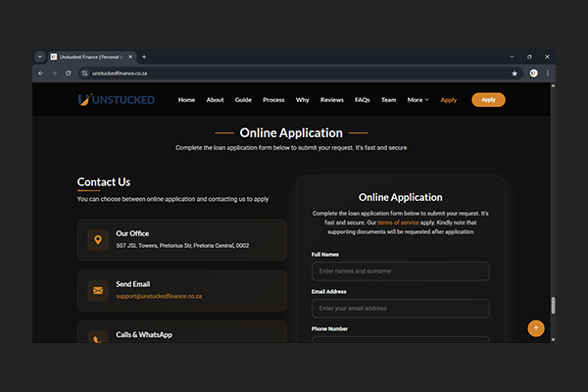The image size is (588, 392).
Task: Click the office location pin icon
Action: click(x=98, y=240)
